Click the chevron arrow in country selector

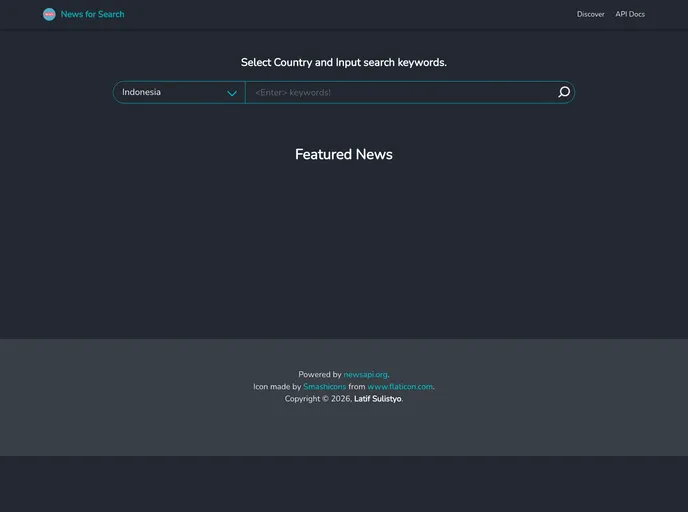pos(232,93)
